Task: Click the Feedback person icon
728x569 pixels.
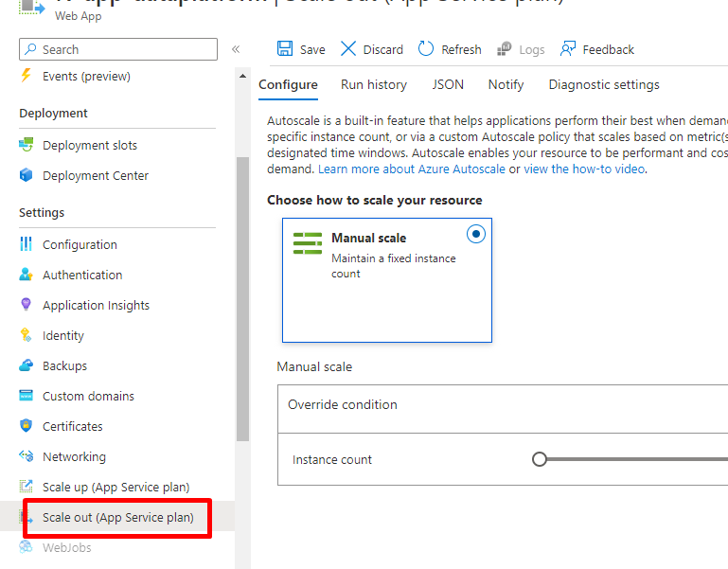Action: point(568,48)
